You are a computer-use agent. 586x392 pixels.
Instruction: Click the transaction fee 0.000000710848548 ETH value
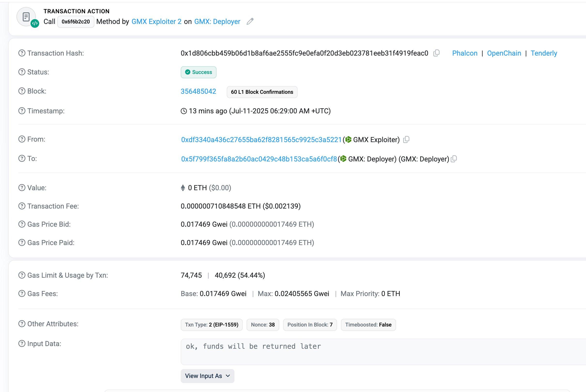pyautogui.click(x=240, y=206)
